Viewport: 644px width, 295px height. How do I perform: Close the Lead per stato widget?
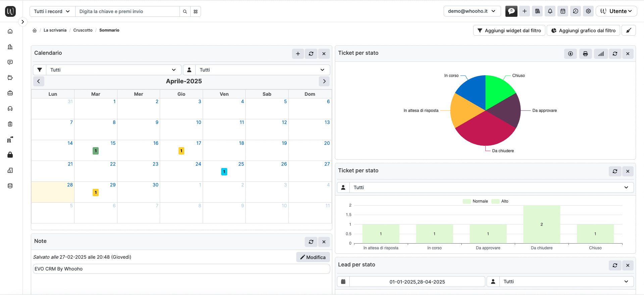click(628, 265)
